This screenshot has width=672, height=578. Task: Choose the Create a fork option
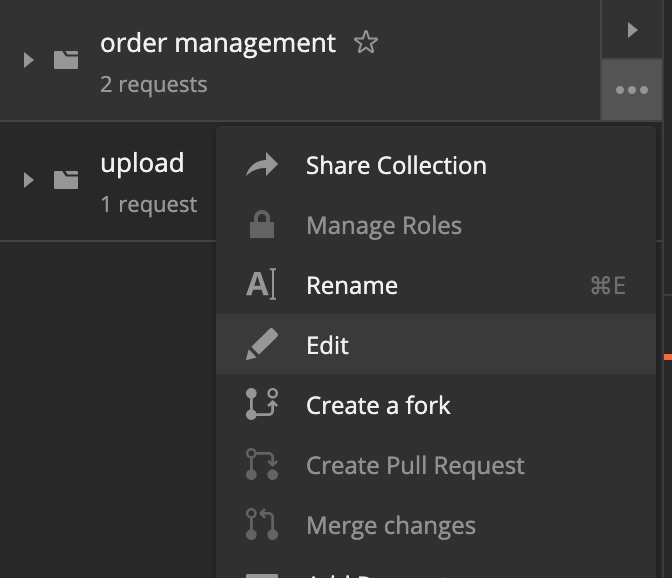[378, 406]
